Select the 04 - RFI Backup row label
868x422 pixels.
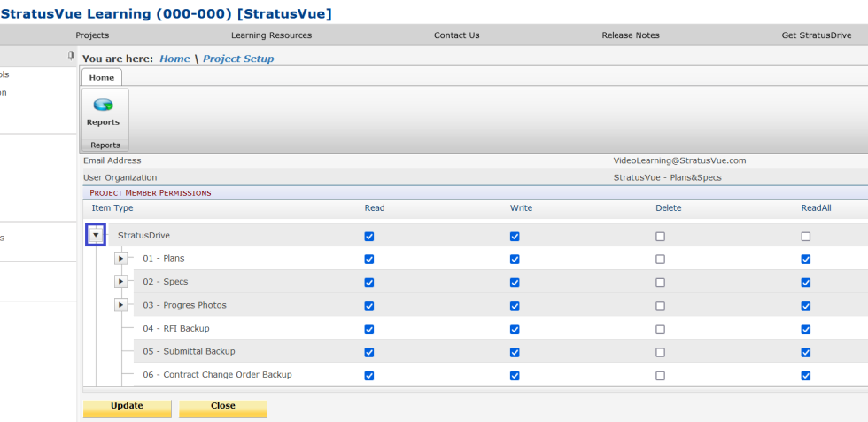click(x=176, y=328)
